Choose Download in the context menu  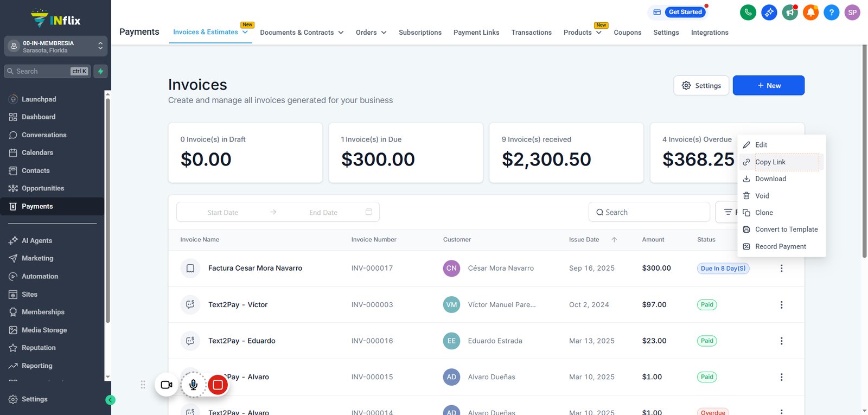pyautogui.click(x=781, y=179)
